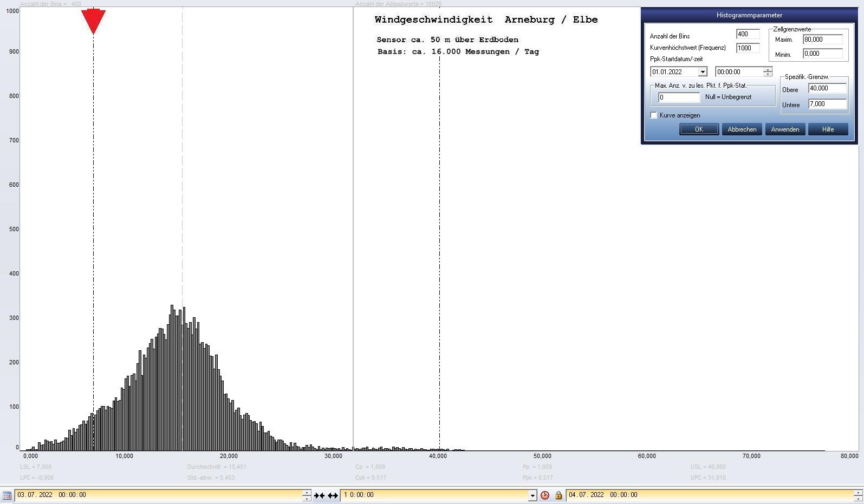
Task: Click the Anwenden button
Action: coord(785,129)
